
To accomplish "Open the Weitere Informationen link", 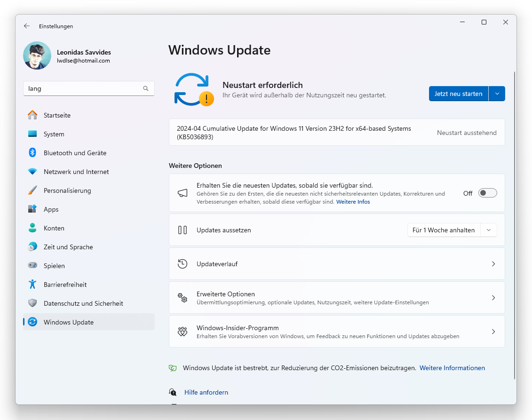I will 452,368.
